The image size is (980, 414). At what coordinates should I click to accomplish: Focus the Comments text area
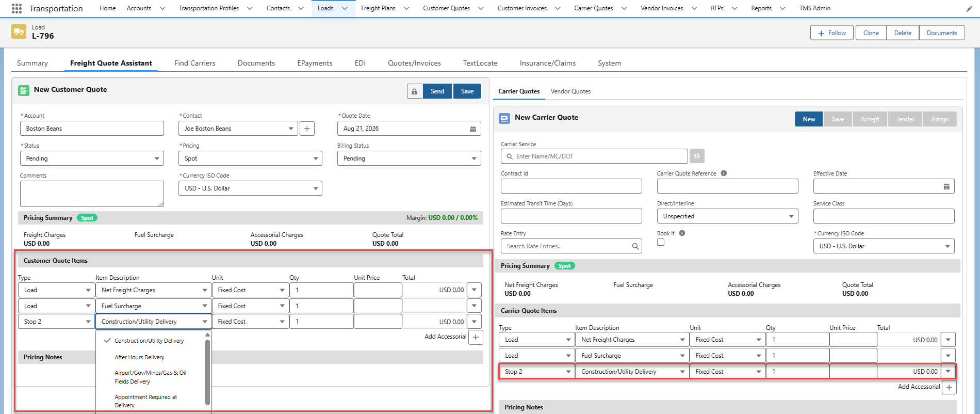tap(92, 194)
